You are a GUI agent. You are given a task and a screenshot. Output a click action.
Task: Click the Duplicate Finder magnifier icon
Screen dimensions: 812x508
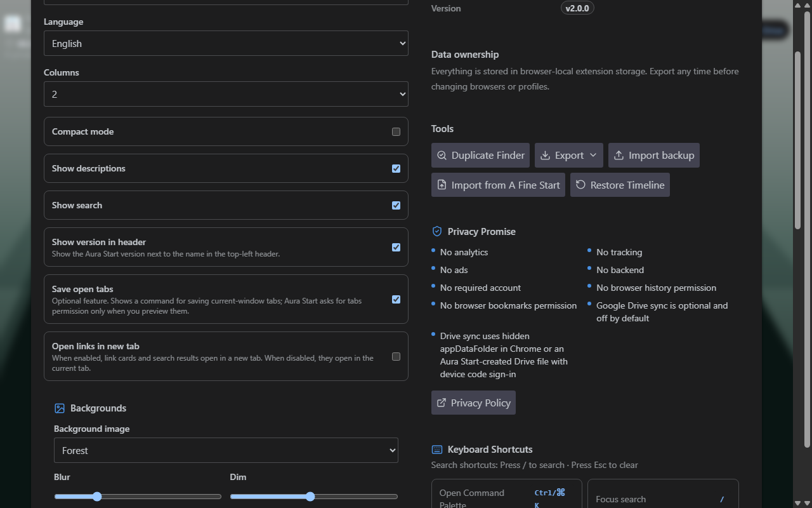pyautogui.click(x=442, y=155)
